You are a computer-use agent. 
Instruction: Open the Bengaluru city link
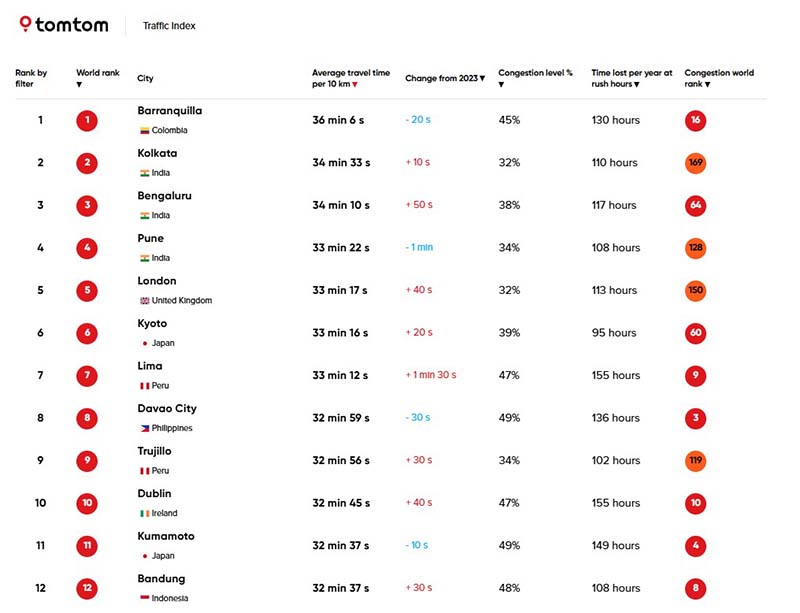click(x=164, y=196)
